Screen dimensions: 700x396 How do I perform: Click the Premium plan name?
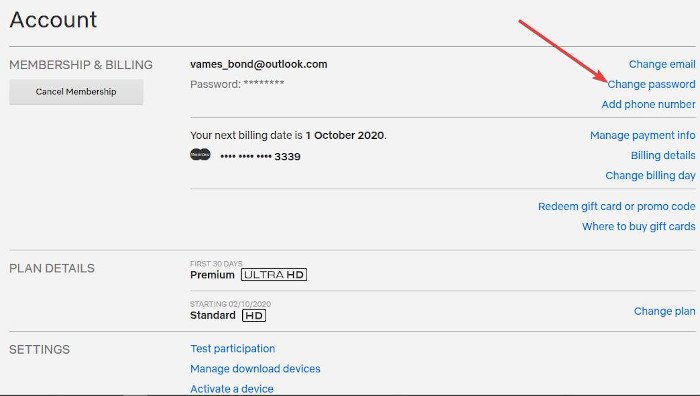point(212,275)
